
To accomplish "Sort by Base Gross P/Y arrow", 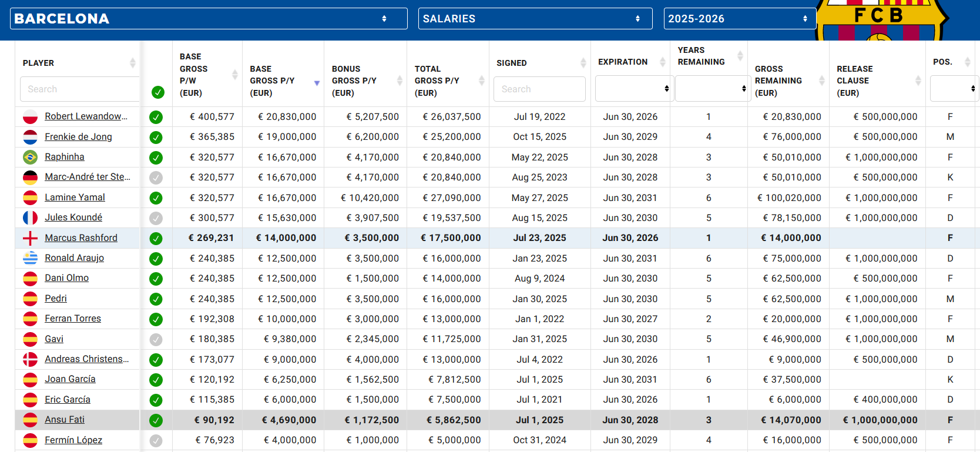I will 317,83.
